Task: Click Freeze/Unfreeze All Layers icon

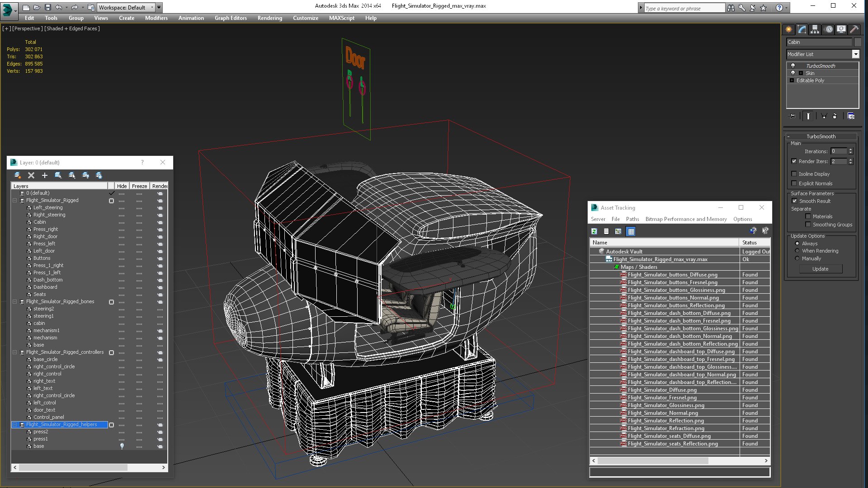Action: [99, 175]
